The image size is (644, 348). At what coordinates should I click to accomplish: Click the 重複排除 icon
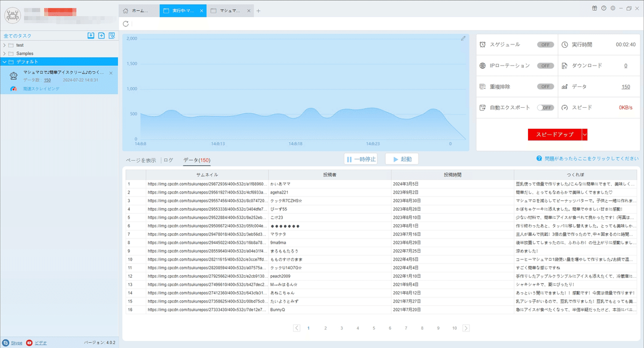pyautogui.click(x=483, y=86)
